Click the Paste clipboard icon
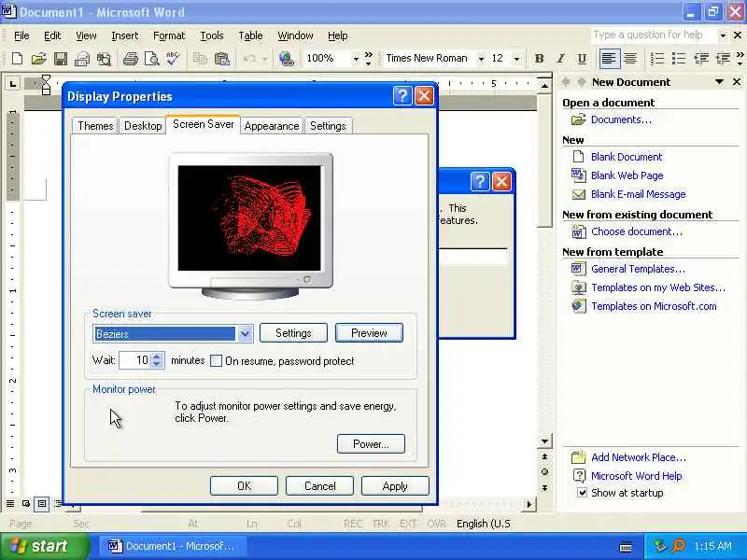 222,59
